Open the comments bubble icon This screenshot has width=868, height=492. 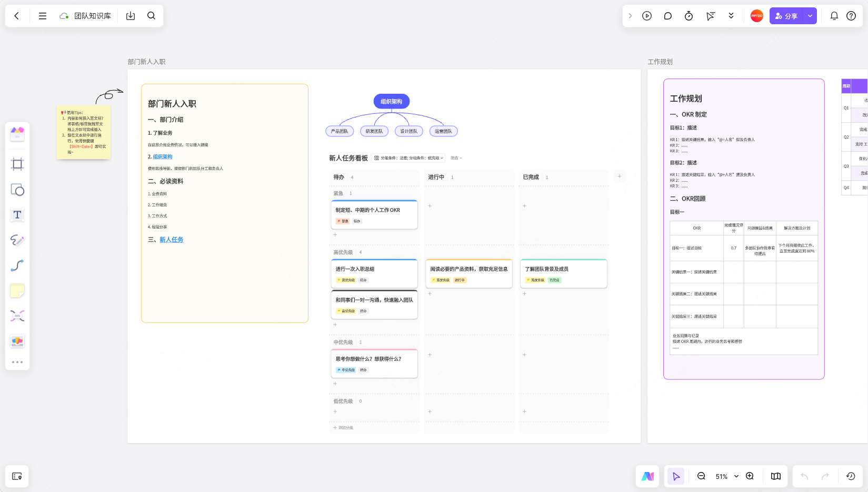pos(668,16)
